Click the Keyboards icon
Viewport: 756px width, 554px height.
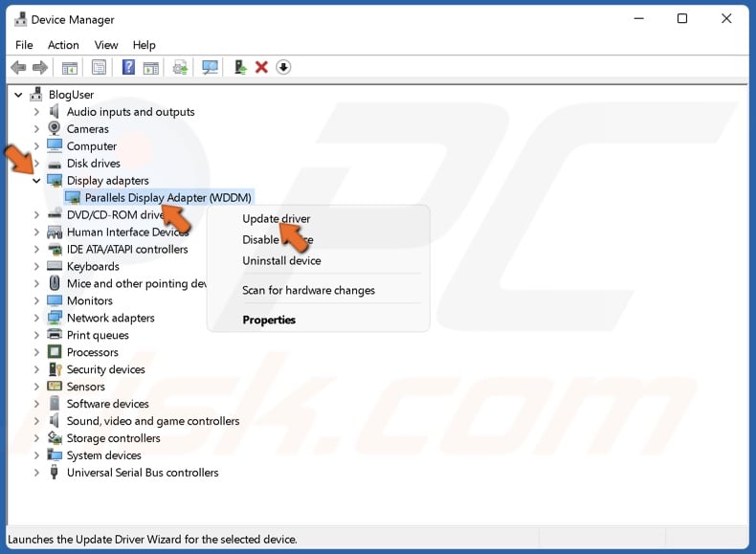tap(55, 266)
